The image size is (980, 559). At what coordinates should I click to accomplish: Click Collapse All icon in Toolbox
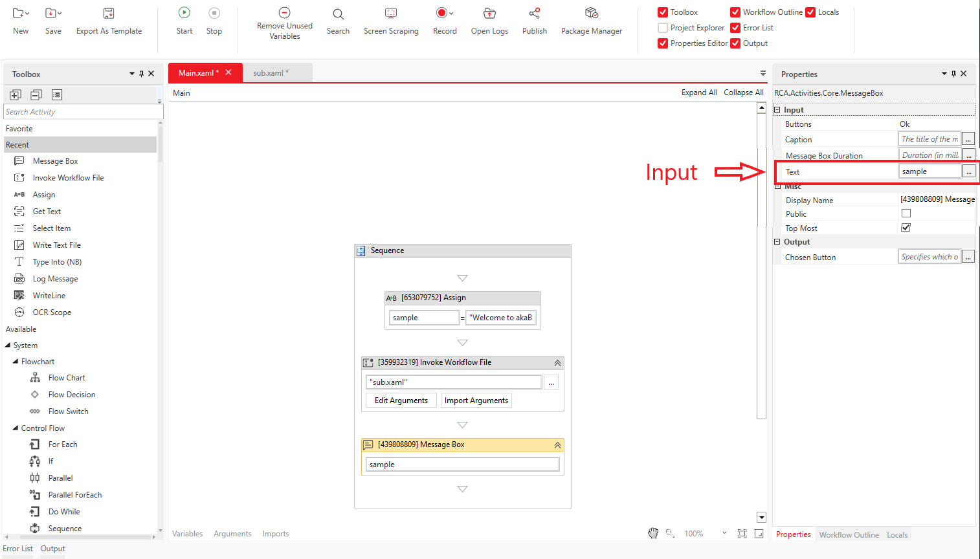tap(36, 94)
